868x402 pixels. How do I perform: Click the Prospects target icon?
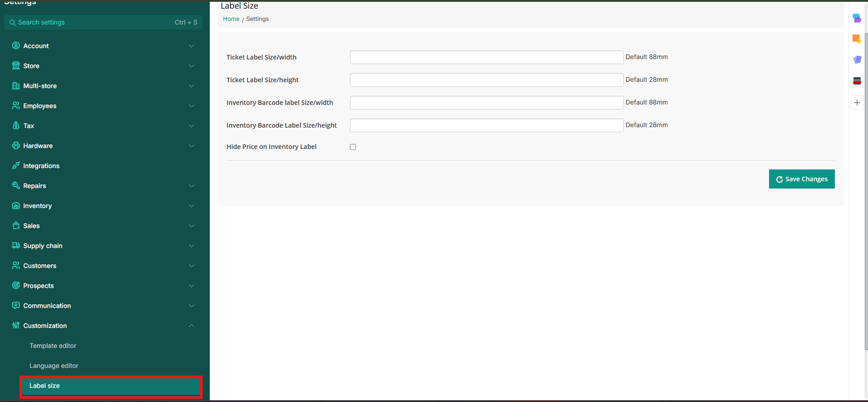point(16,285)
